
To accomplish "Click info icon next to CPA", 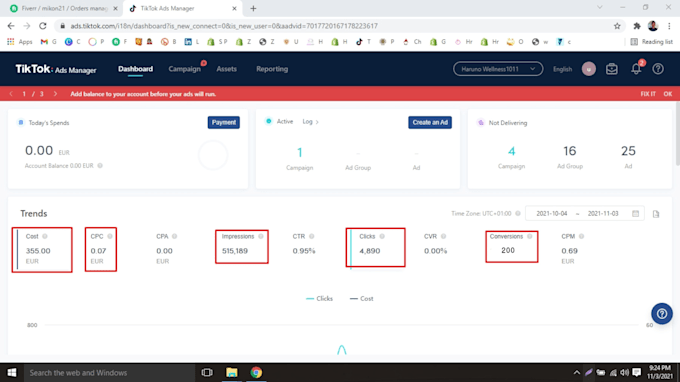I will click(174, 236).
